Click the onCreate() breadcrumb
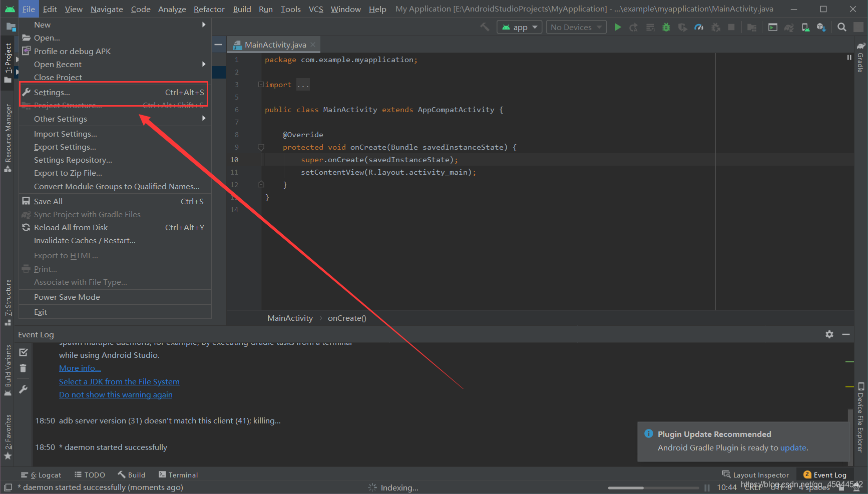The image size is (868, 494). (x=347, y=318)
